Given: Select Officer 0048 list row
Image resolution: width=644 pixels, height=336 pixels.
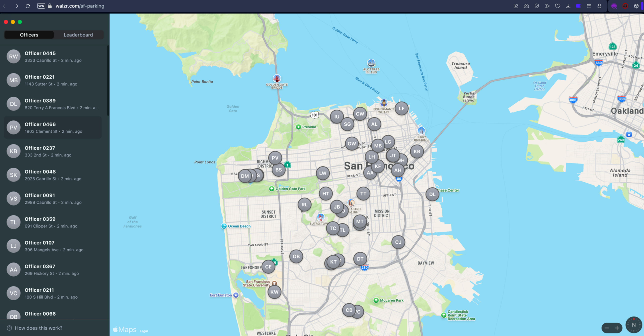Looking at the screenshot, I should [x=53, y=175].
